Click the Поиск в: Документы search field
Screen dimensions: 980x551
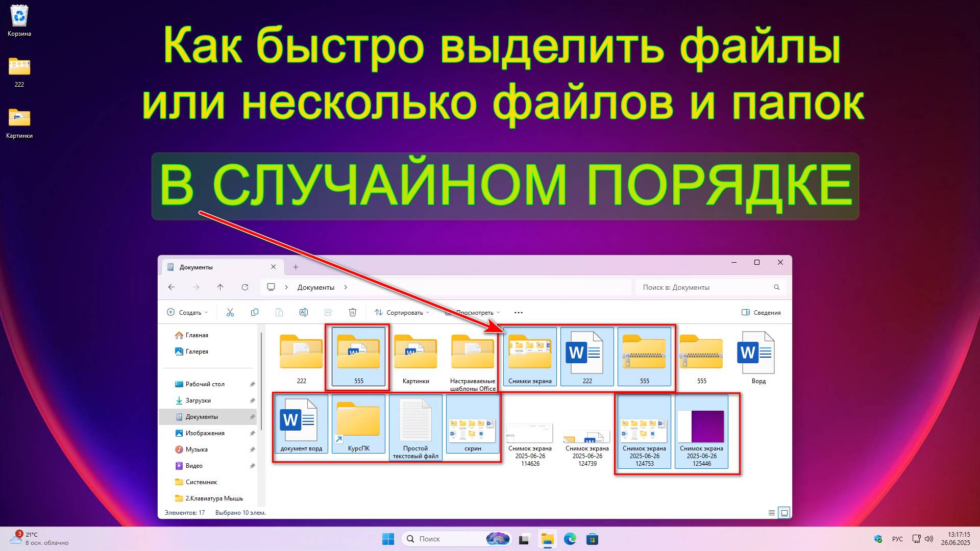[710, 287]
